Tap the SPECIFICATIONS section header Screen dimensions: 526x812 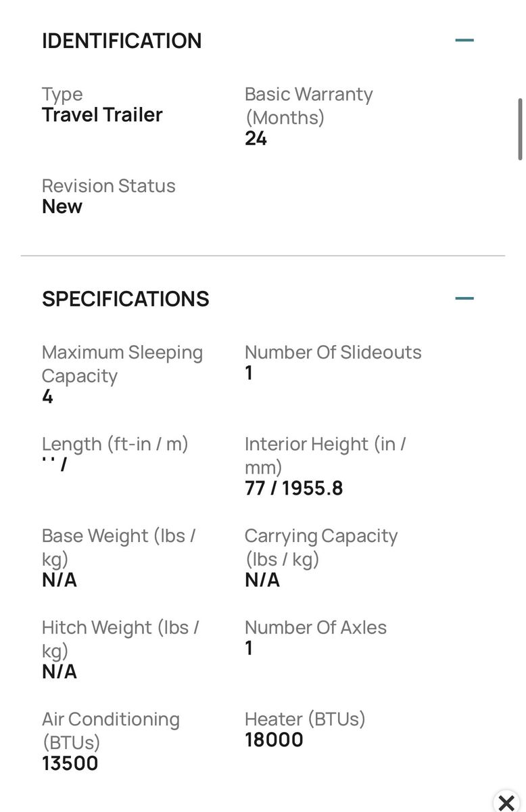click(x=126, y=299)
